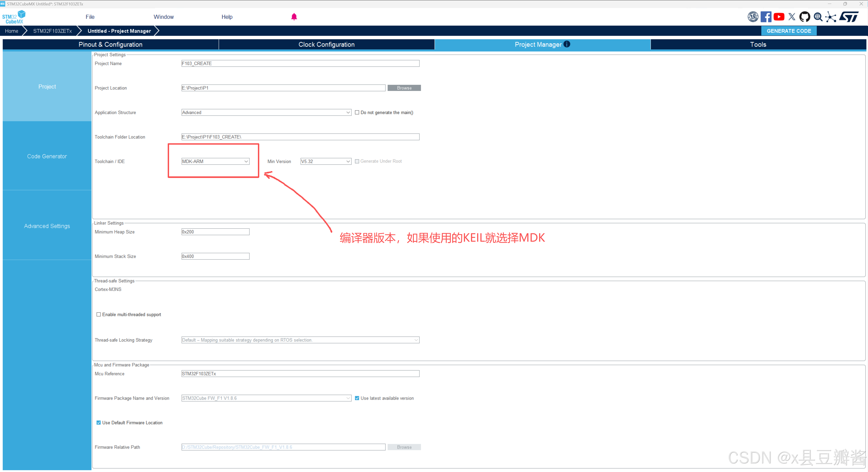Click the pink notification bell
Screen dimensions: 868x472
pyautogui.click(x=294, y=17)
